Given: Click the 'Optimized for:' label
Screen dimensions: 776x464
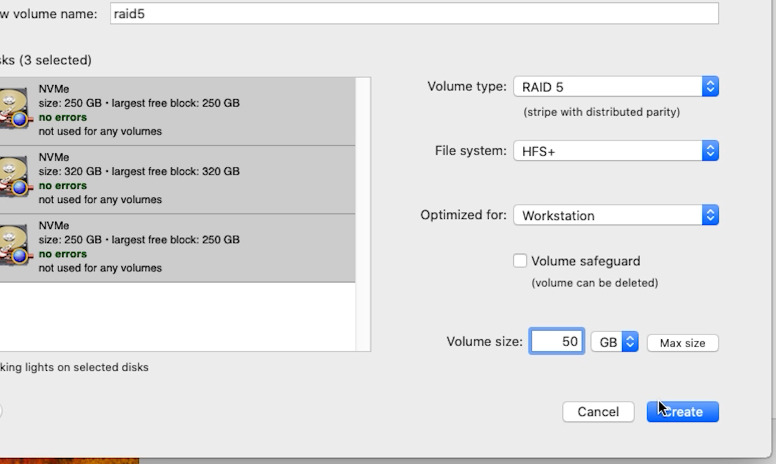Looking at the screenshot, I should click(463, 215).
